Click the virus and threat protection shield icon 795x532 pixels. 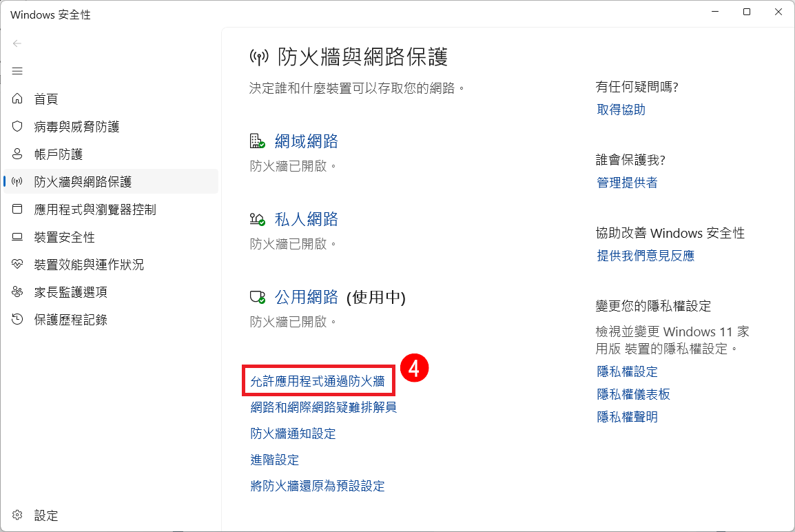point(18,127)
